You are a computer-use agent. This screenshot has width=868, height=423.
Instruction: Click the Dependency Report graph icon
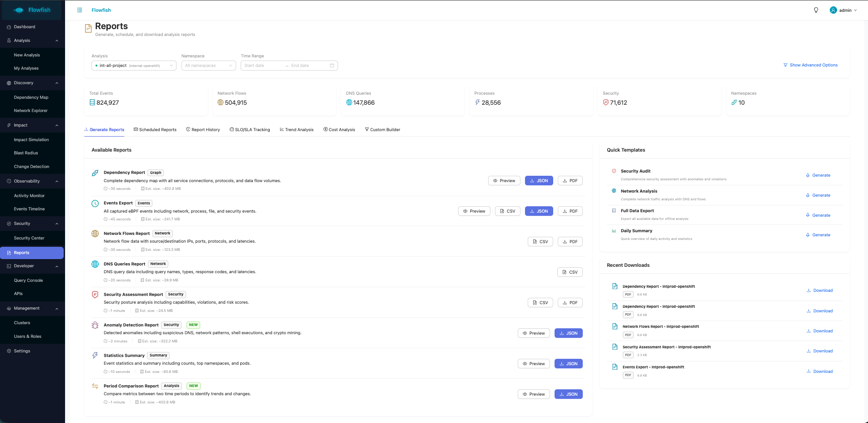(95, 173)
